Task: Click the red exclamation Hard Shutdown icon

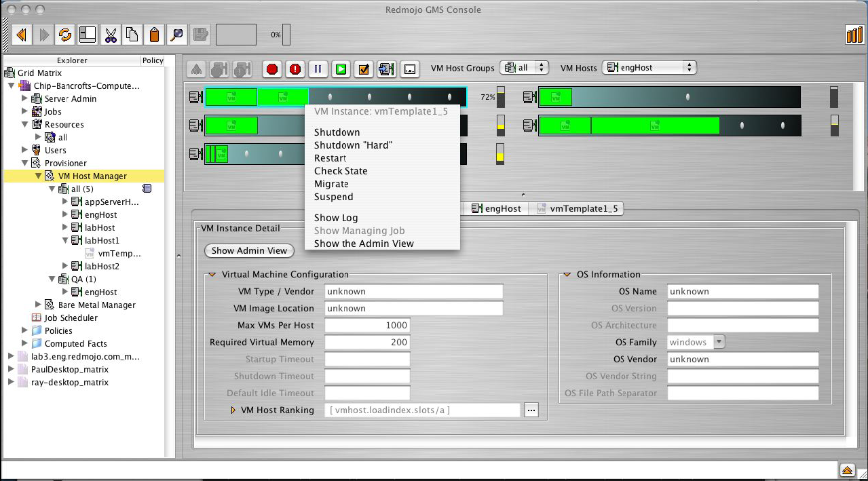Action: 295,69
